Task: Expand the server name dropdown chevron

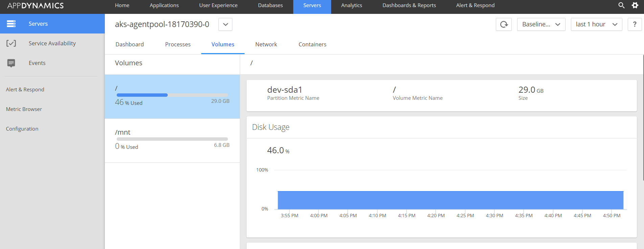Action: (225, 24)
